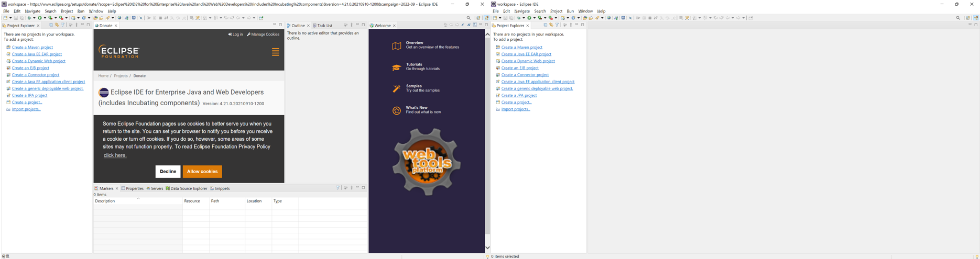Open the Navigate menu in left window
This screenshot has height=259, width=980.
tap(32, 11)
